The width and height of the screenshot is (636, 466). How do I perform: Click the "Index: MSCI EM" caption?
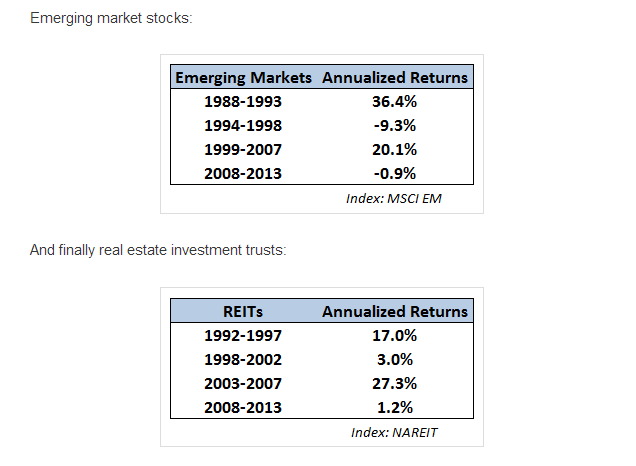tap(393, 198)
